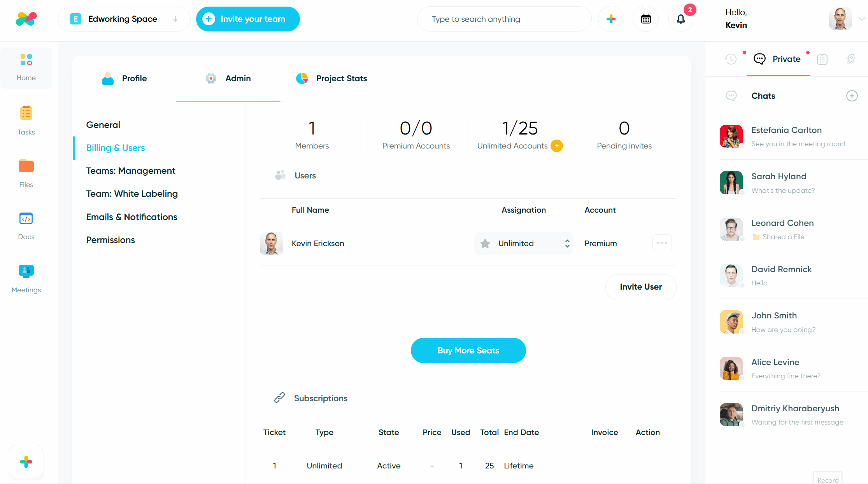Open the activity history clock icon
The height and width of the screenshot is (484, 868).
click(731, 59)
